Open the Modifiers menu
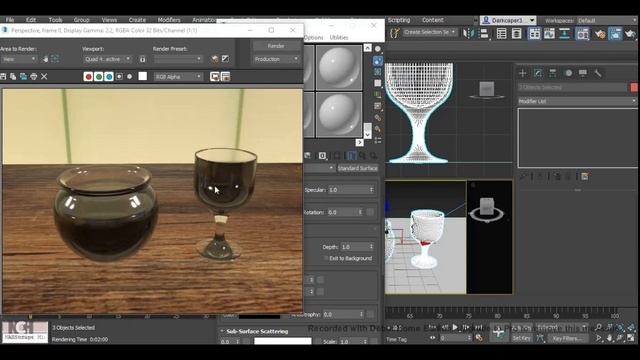The height and width of the screenshot is (360, 640). [169, 20]
